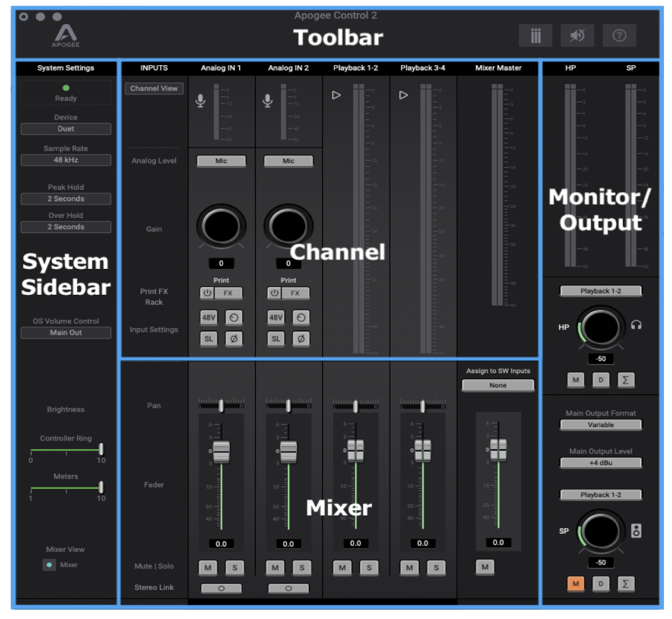Screen dimensions: 672x619
Task: Open FX rack for Analog IN 1
Action: click(228, 293)
